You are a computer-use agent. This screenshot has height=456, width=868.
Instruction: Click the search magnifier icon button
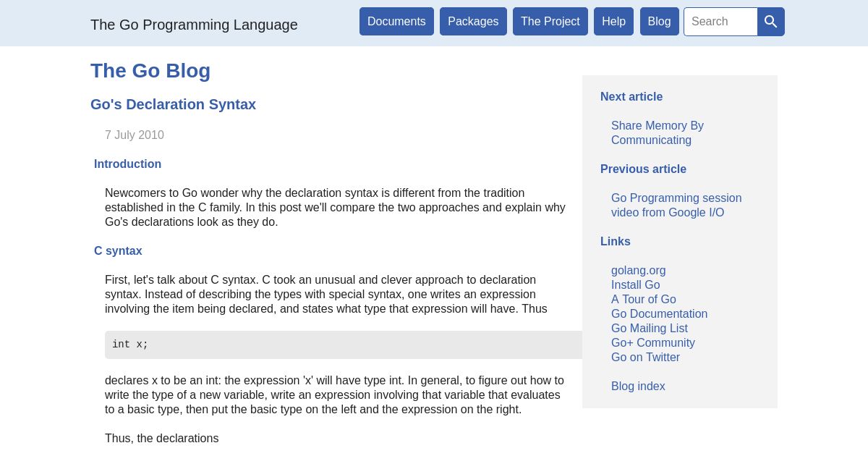tap(771, 22)
